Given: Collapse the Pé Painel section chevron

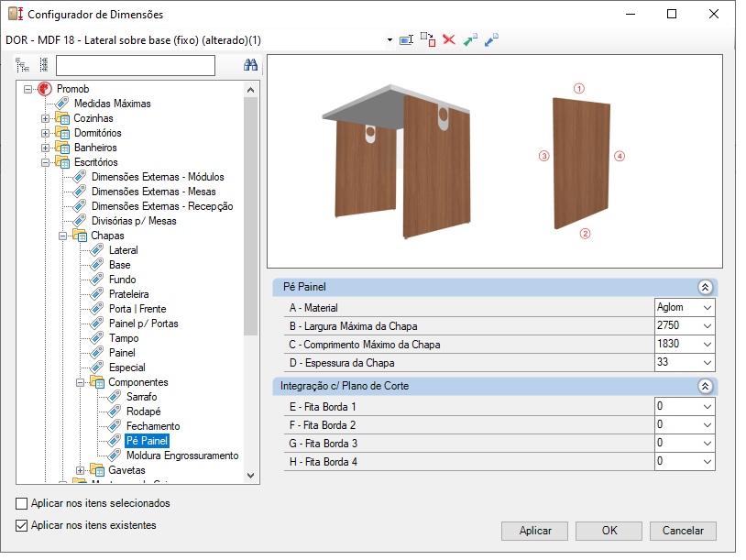Looking at the screenshot, I should pyautogui.click(x=705, y=287).
